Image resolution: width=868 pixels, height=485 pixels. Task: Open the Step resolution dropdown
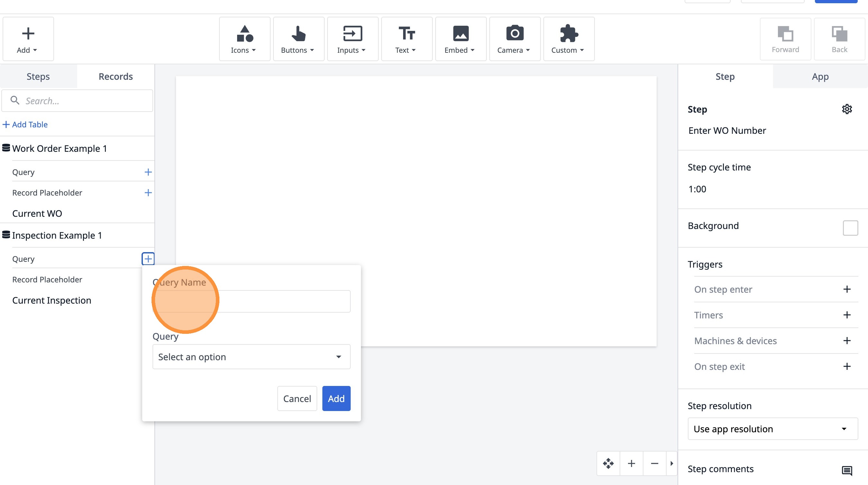pyautogui.click(x=772, y=429)
